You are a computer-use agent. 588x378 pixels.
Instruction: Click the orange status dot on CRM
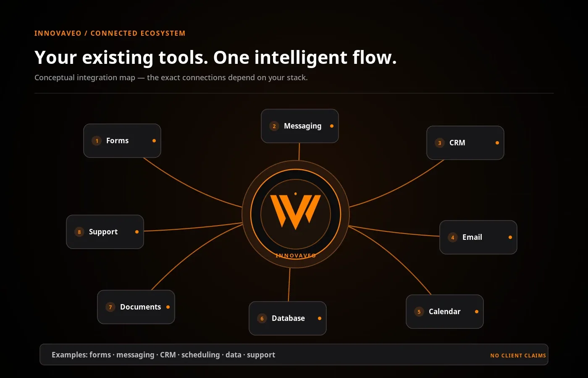(497, 143)
